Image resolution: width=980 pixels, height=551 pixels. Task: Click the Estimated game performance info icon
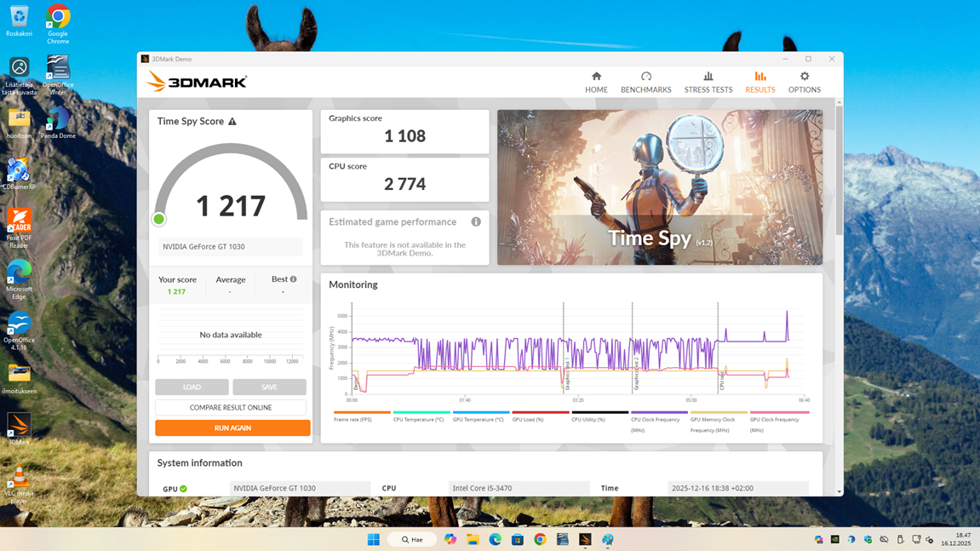pyautogui.click(x=476, y=222)
